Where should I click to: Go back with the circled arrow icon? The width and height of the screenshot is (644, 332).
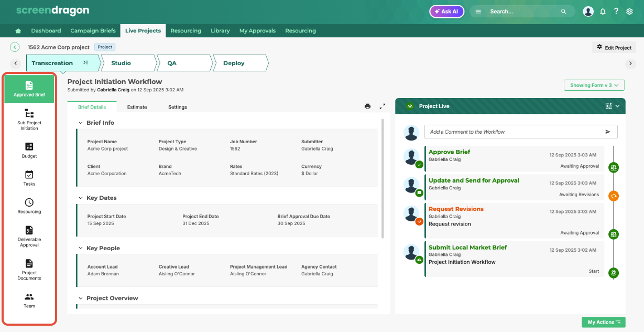point(15,47)
